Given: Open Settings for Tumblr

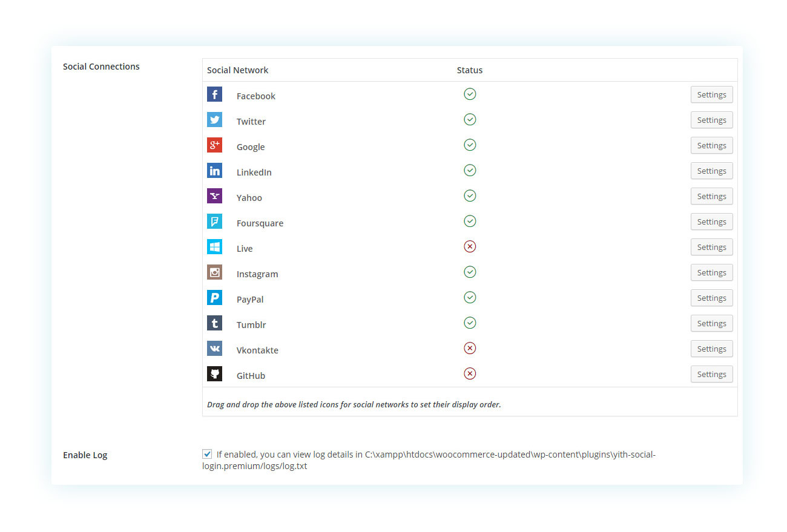Looking at the screenshot, I should tap(711, 323).
